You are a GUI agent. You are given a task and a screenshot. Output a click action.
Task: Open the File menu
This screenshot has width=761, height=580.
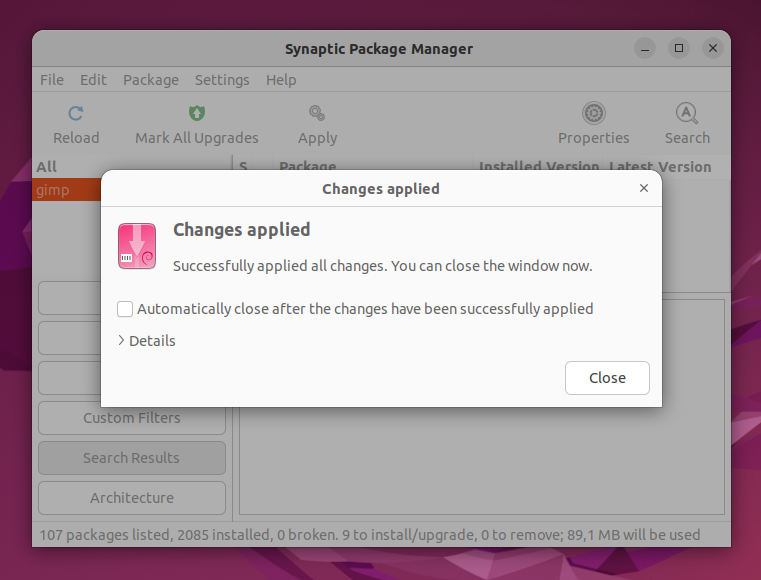coord(52,80)
